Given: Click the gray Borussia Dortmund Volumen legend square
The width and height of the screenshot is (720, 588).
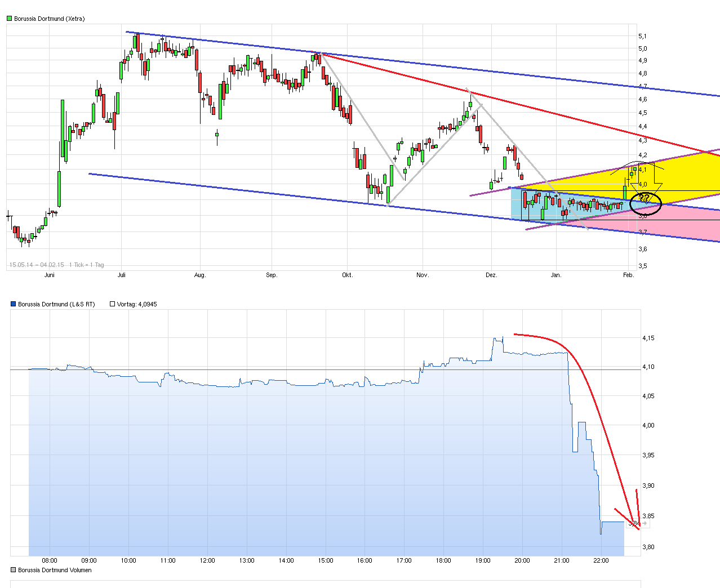Looking at the screenshot, I should click(x=12, y=570).
